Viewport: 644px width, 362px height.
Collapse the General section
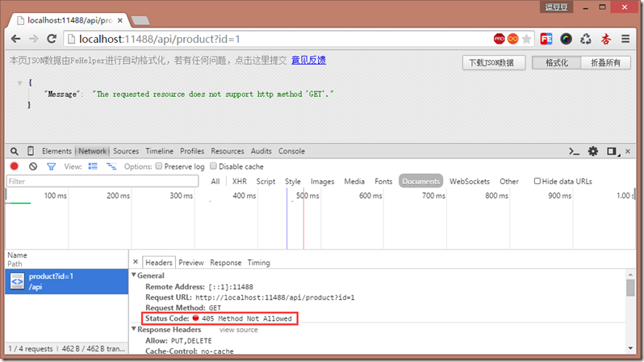coord(134,275)
